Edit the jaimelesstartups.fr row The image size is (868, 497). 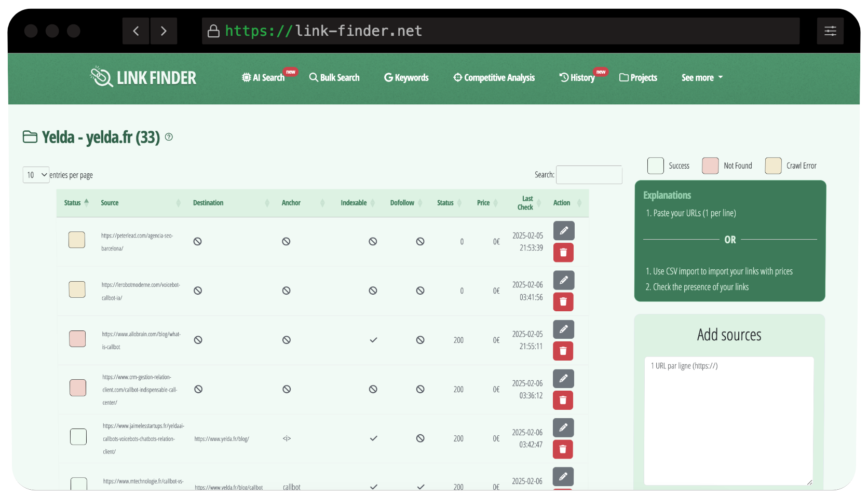pyautogui.click(x=564, y=428)
